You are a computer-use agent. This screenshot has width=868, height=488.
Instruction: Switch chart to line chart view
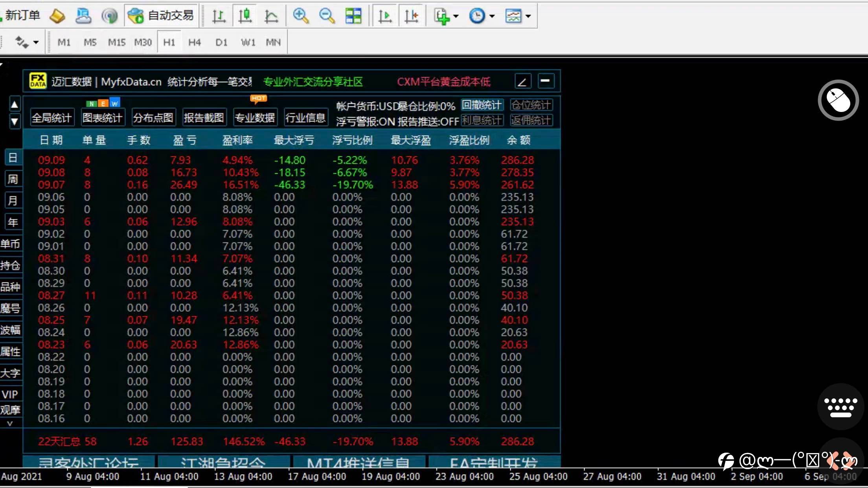(271, 16)
